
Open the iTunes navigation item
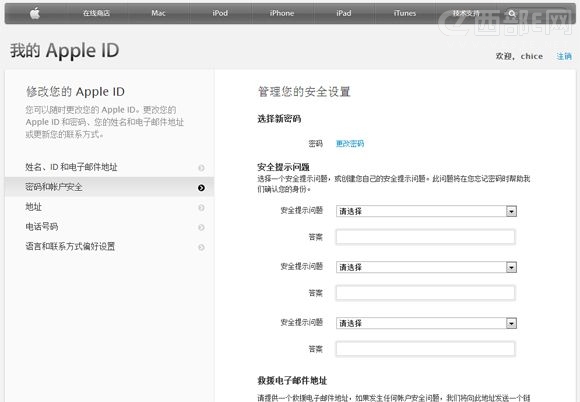click(405, 13)
